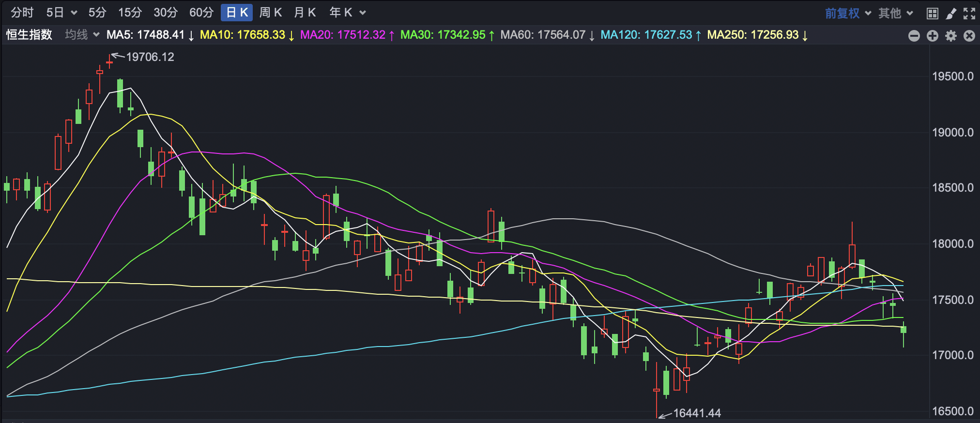Viewport: 980px width, 423px height.
Task: Select the 年K yearly candlestick tab
Action: [x=341, y=13]
